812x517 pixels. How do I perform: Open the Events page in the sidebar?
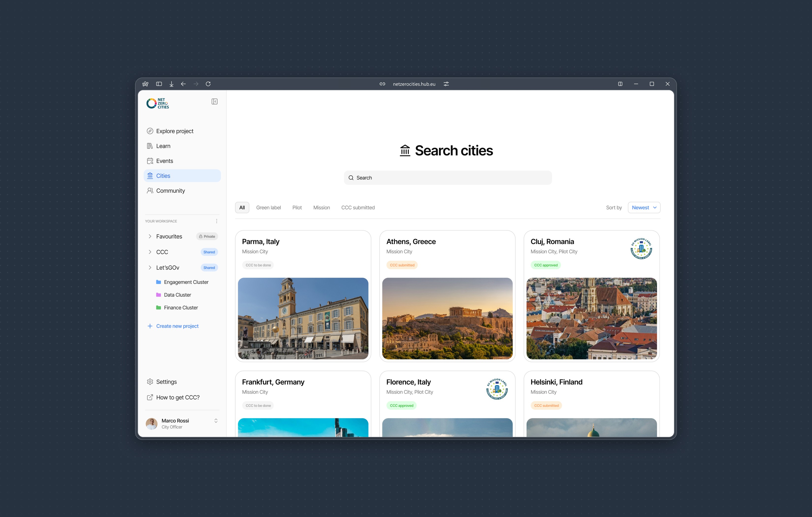point(165,161)
